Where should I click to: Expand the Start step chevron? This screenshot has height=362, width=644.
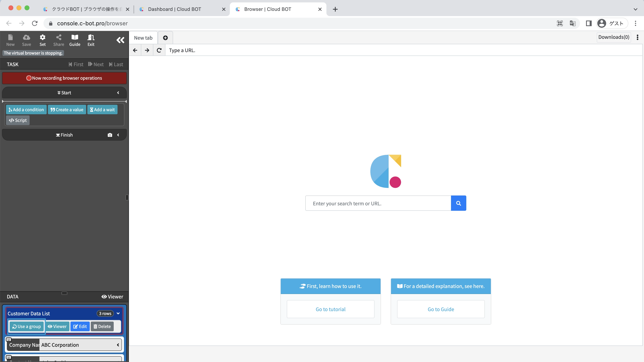[x=118, y=93]
